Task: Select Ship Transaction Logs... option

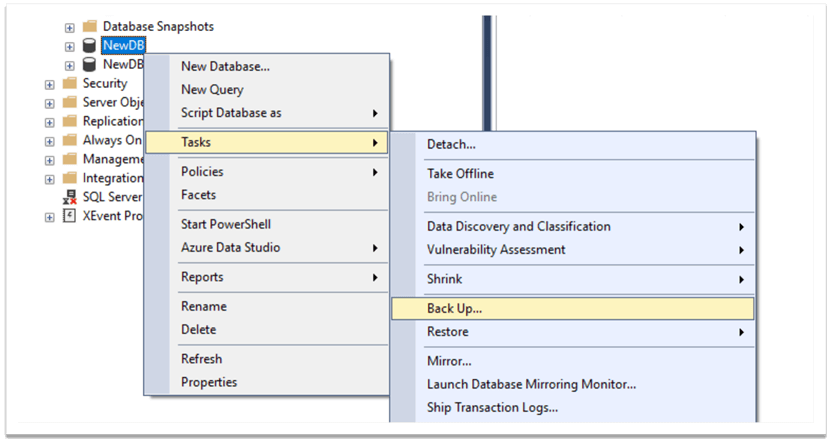Action: click(492, 407)
